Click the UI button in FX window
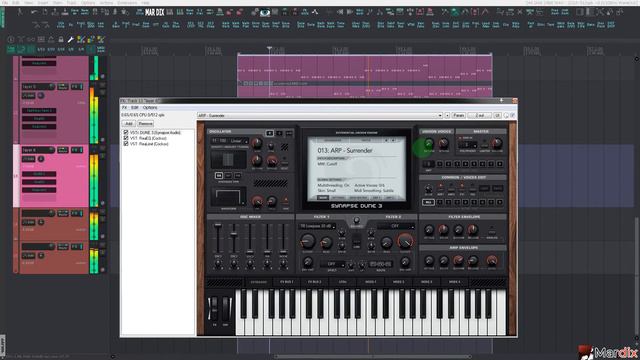 [x=497, y=116]
